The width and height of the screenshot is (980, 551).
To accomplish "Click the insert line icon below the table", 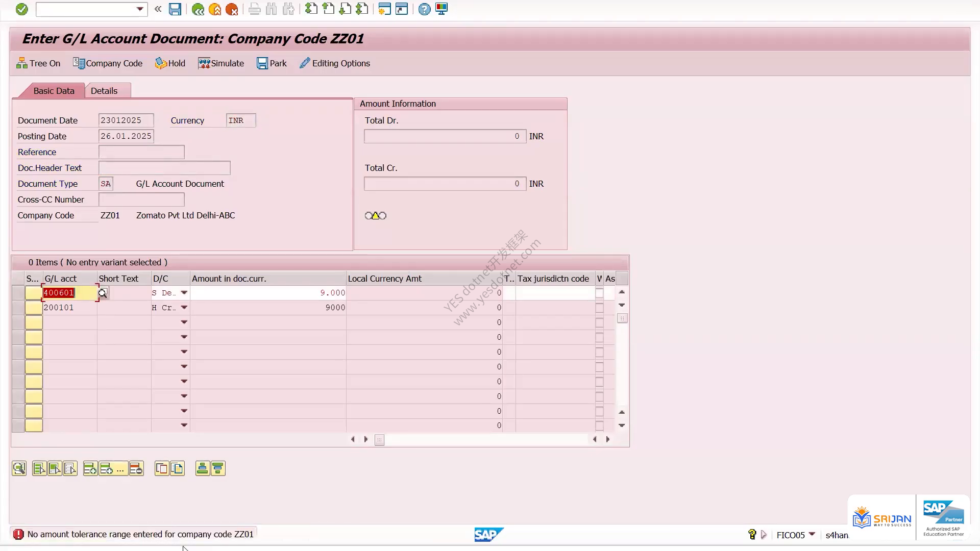I will coord(90,468).
